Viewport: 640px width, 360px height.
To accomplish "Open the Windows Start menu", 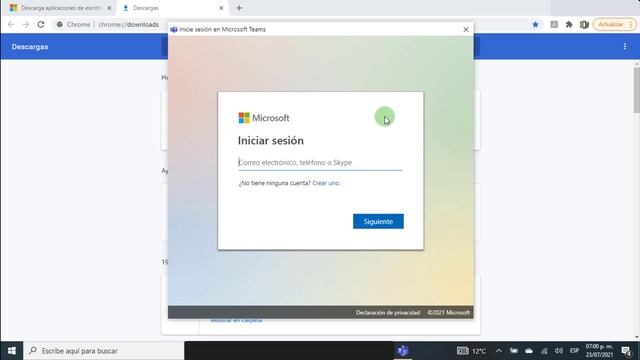I will pos(11,351).
